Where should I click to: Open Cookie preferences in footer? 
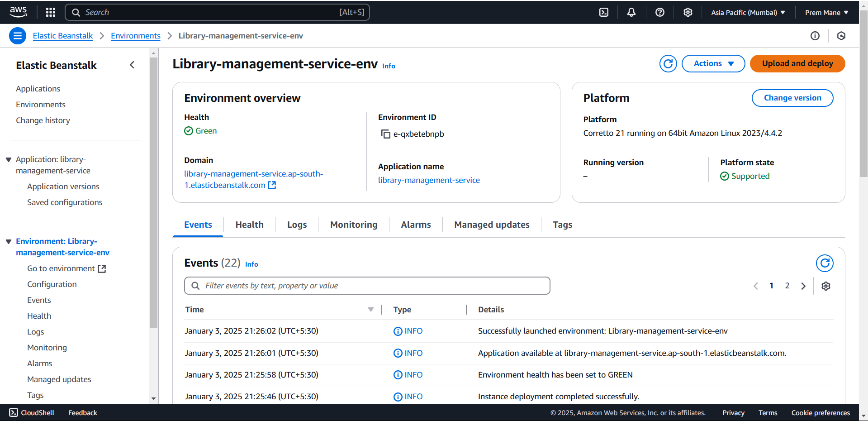pos(821,413)
